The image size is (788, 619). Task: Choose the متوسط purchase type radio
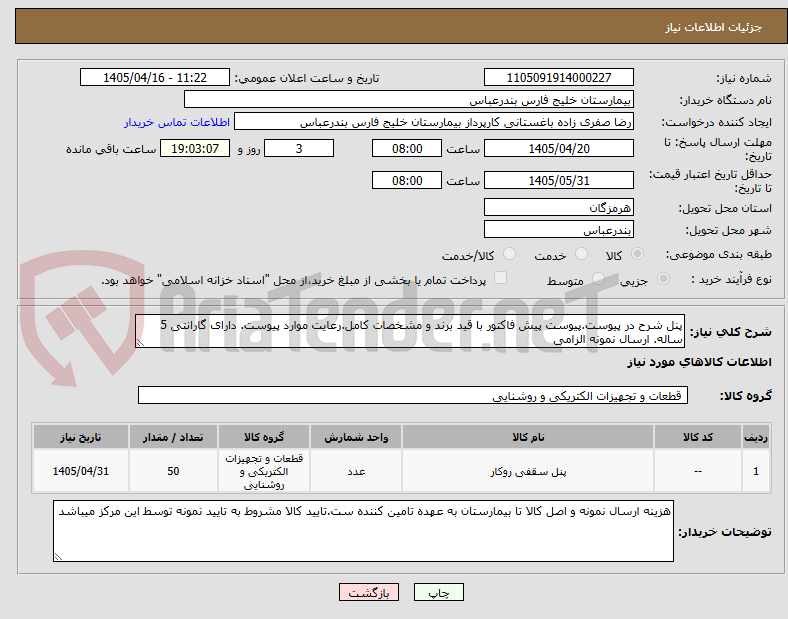[598, 279]
